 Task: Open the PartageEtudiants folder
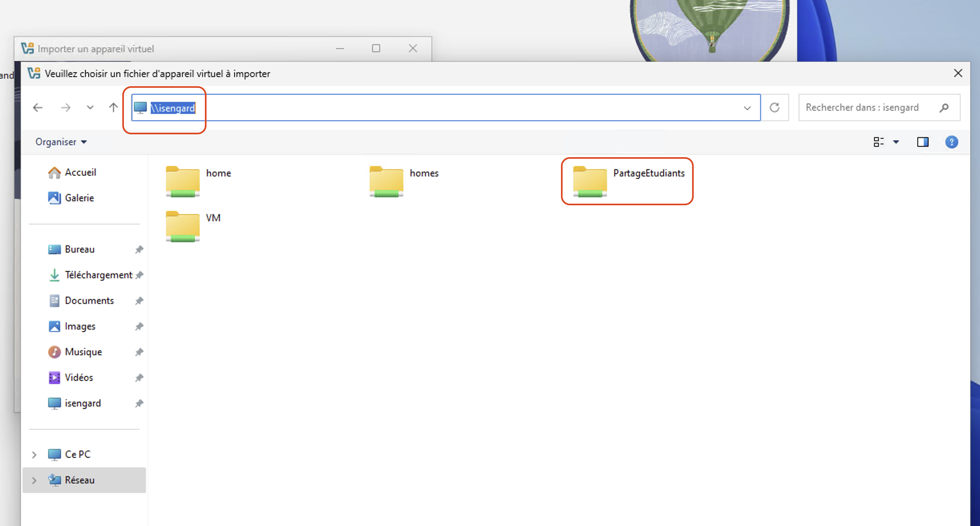point(590,181)
